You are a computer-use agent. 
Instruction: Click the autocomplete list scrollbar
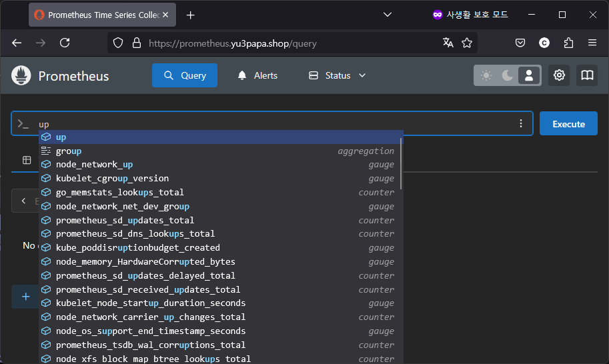(400, 163)
